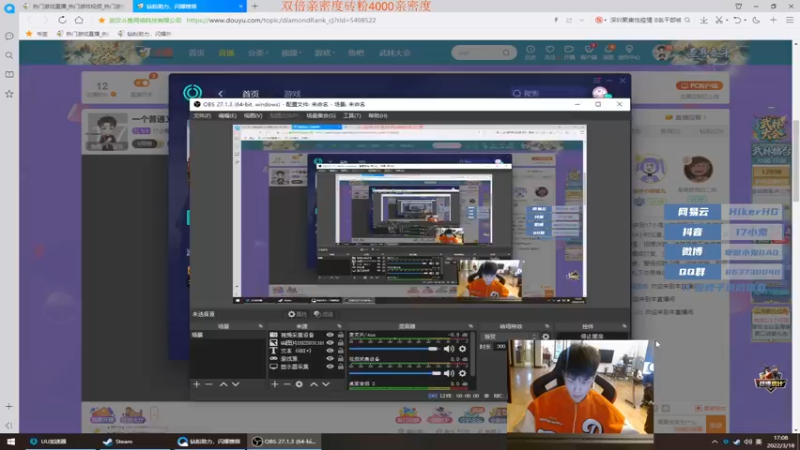
Task: Toggle lock on 视频采集设备 source
Action: [340, 335]
